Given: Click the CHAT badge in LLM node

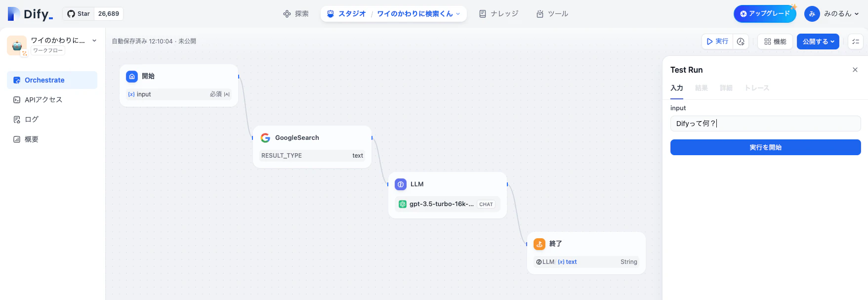Looking at the screenshot, I should pyautogui.click(x=486, y=204).
